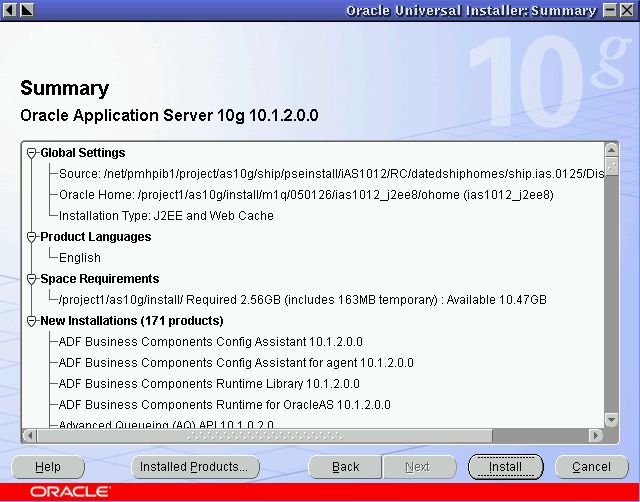Select the Source path row
Viewport: 640px width, 502px height.
pyautogui.click(x=331, y=174)
